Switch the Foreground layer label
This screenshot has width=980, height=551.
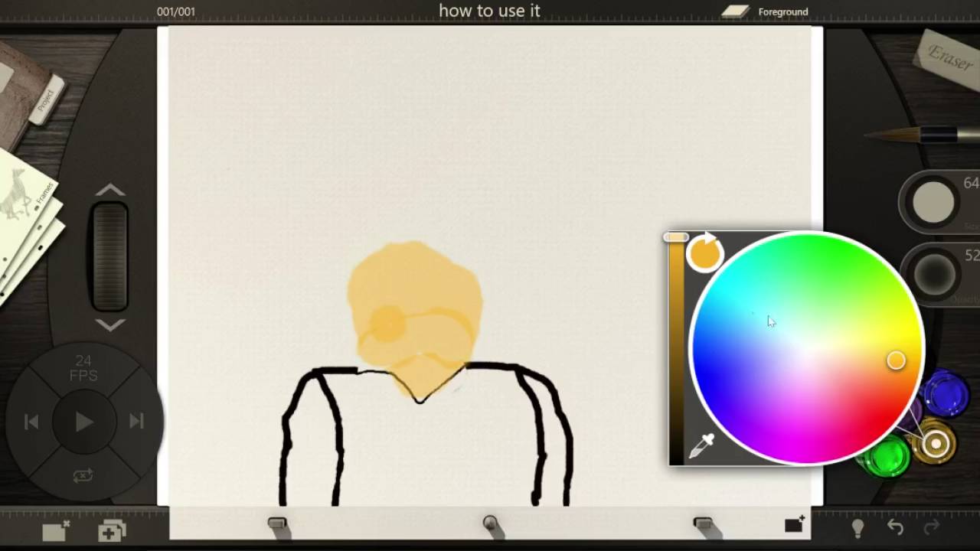click(x=782, y=11)
